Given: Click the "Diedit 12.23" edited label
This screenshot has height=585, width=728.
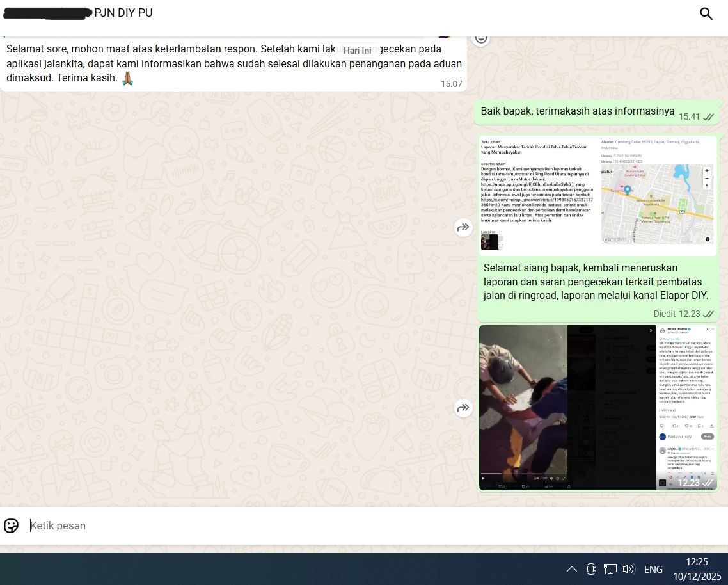Looking at the screenshot, I should click(676, 314).
